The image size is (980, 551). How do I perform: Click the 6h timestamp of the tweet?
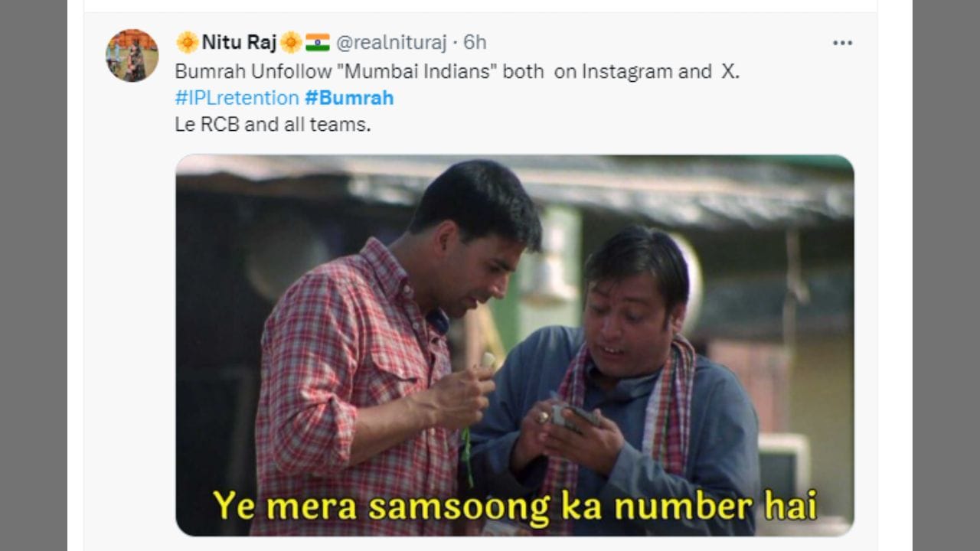[x=475, y=42]
